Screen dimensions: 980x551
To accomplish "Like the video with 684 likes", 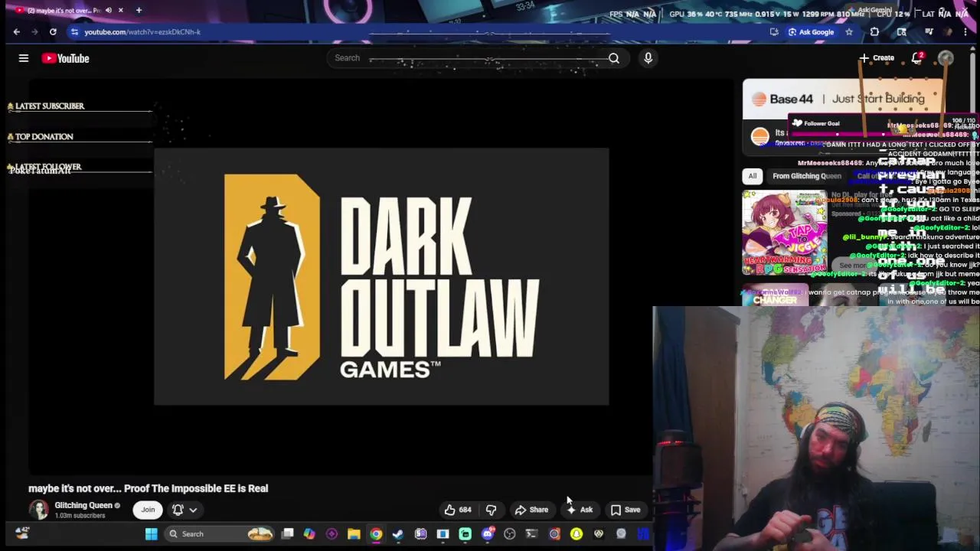I will pyautogui.click(x=459, y=510).
